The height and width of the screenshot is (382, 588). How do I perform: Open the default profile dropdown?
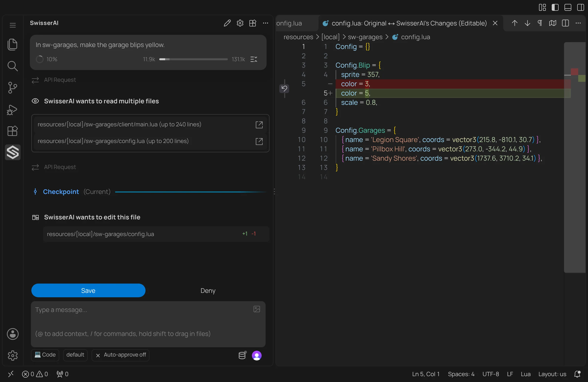pos(75,355)
